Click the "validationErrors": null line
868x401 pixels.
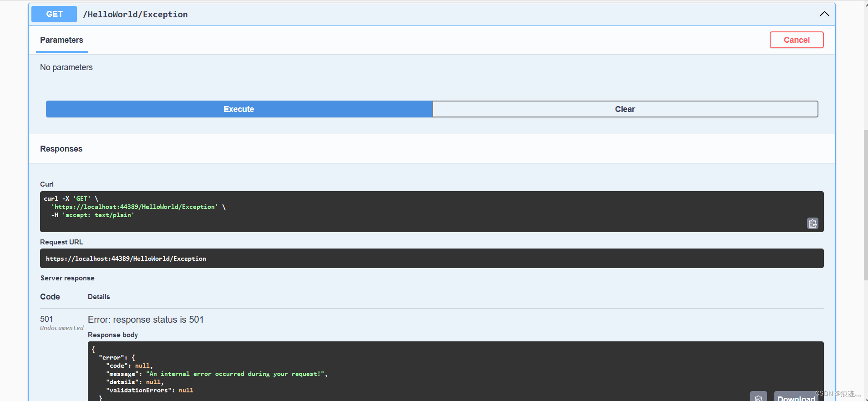150,391
